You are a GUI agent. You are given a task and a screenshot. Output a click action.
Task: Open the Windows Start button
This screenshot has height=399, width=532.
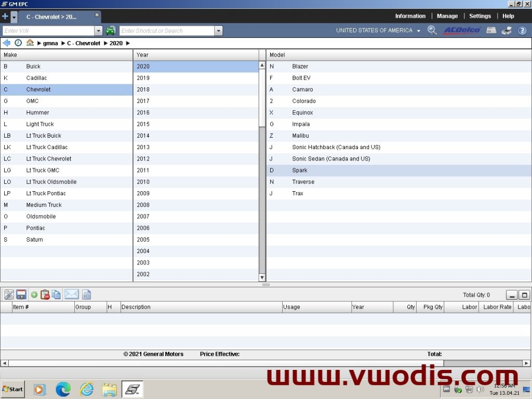pos(13,389)
